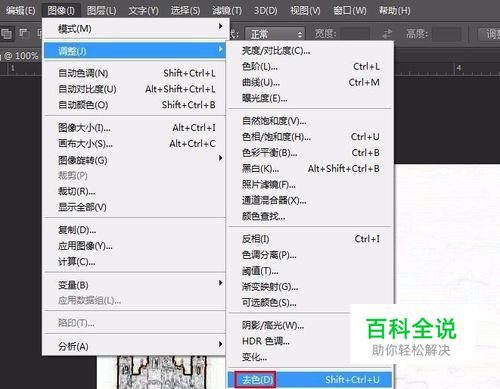Image resolution: width=500 pixels, height=389 pixels.
Task: Apply 去色(D) desaturate command
Action: click(x=310, y=380)
